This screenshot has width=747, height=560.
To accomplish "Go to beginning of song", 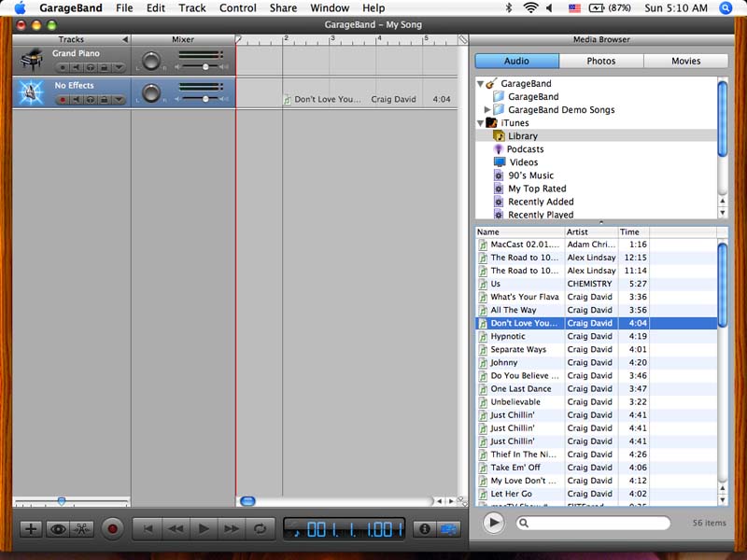I will (x=148, y=529).
